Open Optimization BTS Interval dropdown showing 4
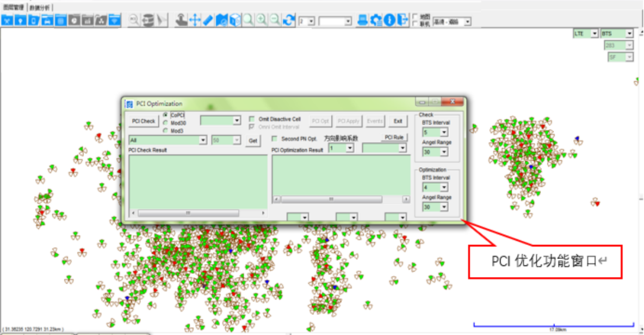Screen dimensions: 644x335 pos(435,188)
